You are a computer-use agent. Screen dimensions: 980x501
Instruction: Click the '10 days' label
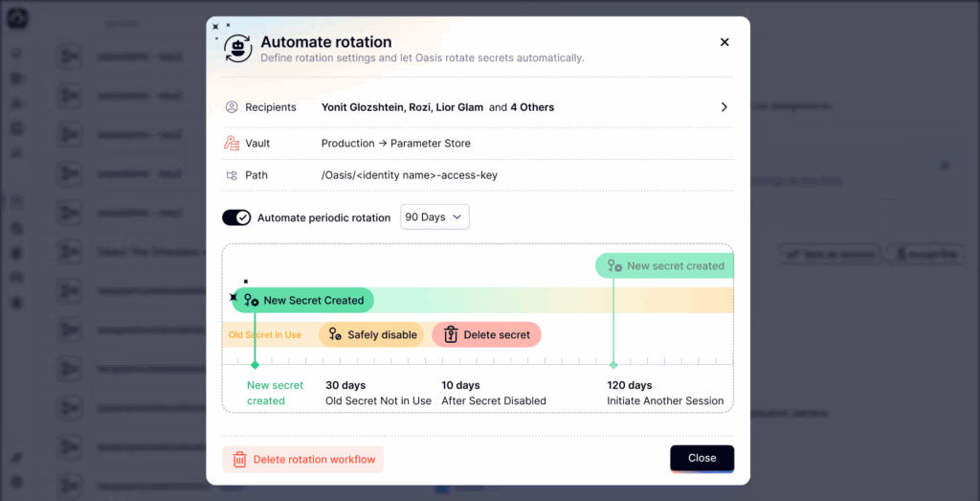(460, 385)
